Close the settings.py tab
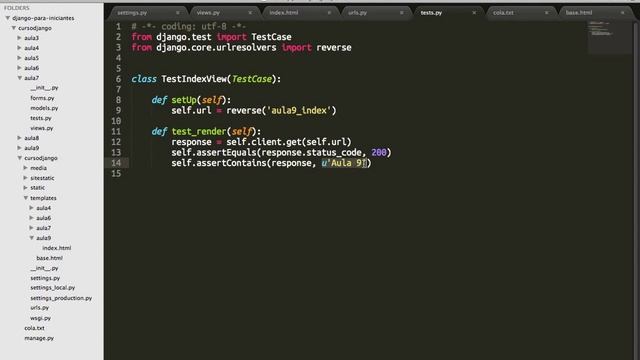Screen dimensions: 640x360 coord(178,13)
